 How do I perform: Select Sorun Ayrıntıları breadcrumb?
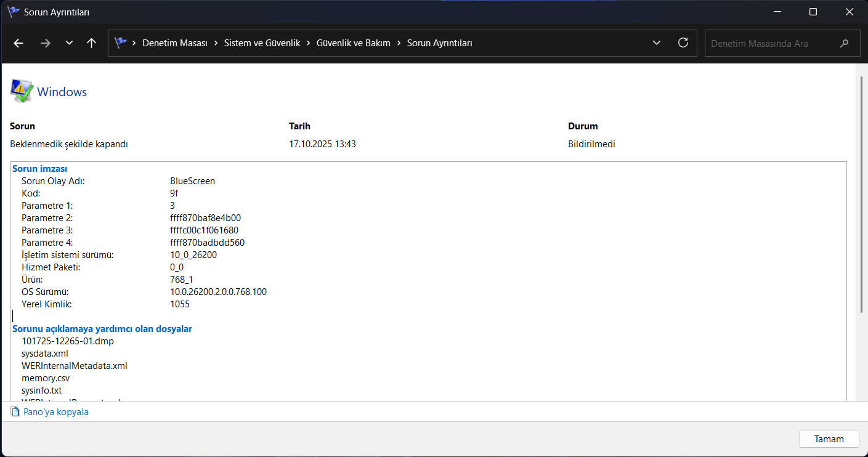pyautogui.click(x=440, y=43)
